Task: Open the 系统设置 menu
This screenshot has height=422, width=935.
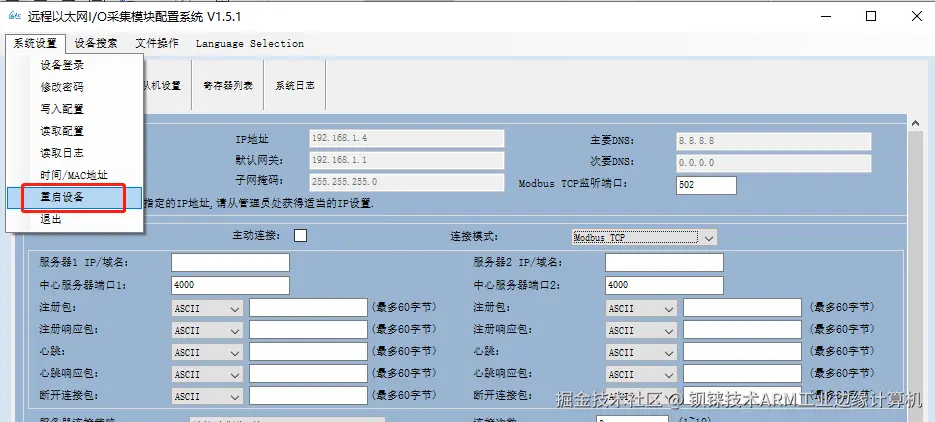Action: coord(35,43)
